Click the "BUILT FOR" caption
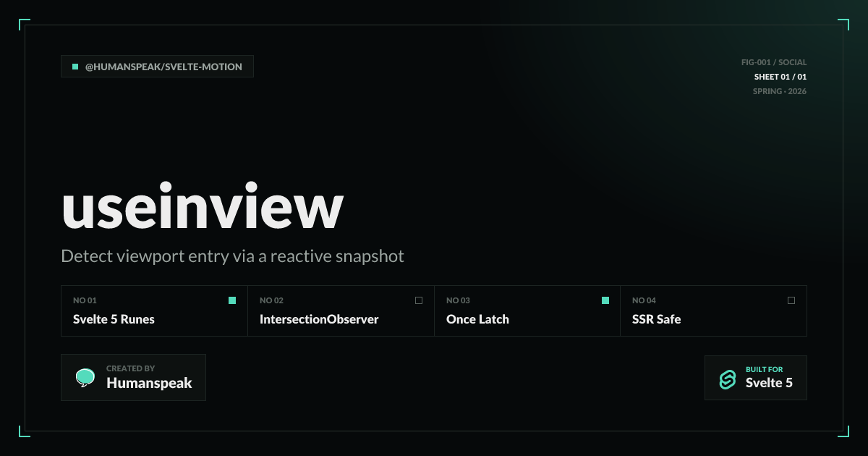 pyautogui.click(x=764, y=369)
